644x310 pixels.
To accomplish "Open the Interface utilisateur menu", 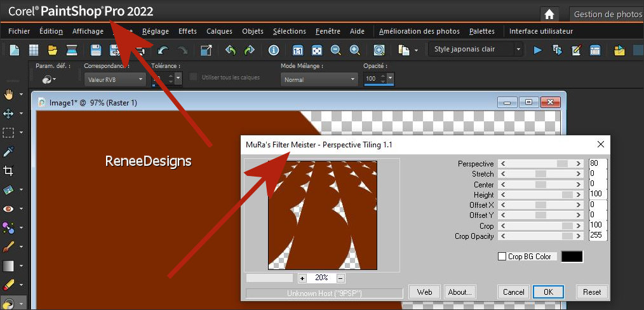I will 541,31.
